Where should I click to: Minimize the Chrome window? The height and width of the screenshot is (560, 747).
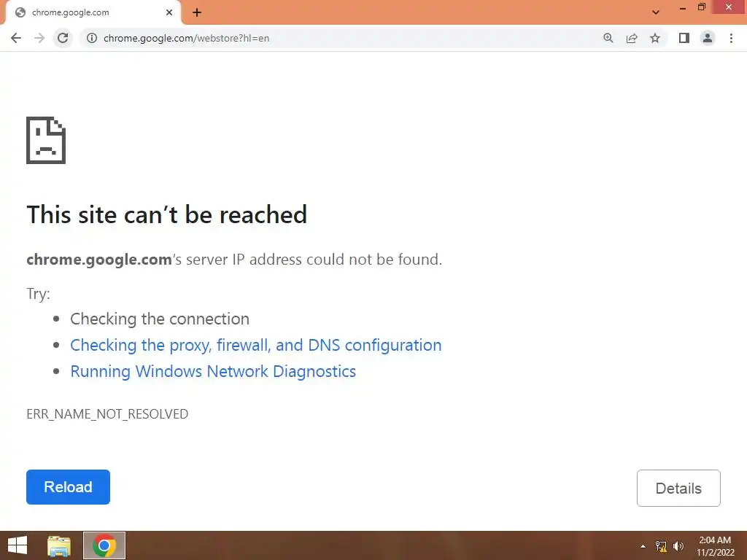click(x=683, y=8)
